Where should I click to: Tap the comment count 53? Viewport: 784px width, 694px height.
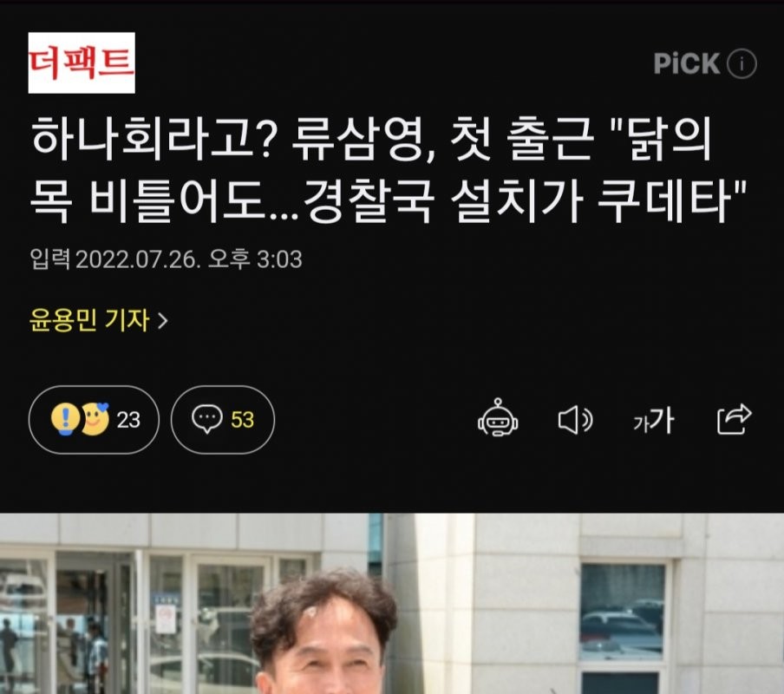tap(243, 420)
